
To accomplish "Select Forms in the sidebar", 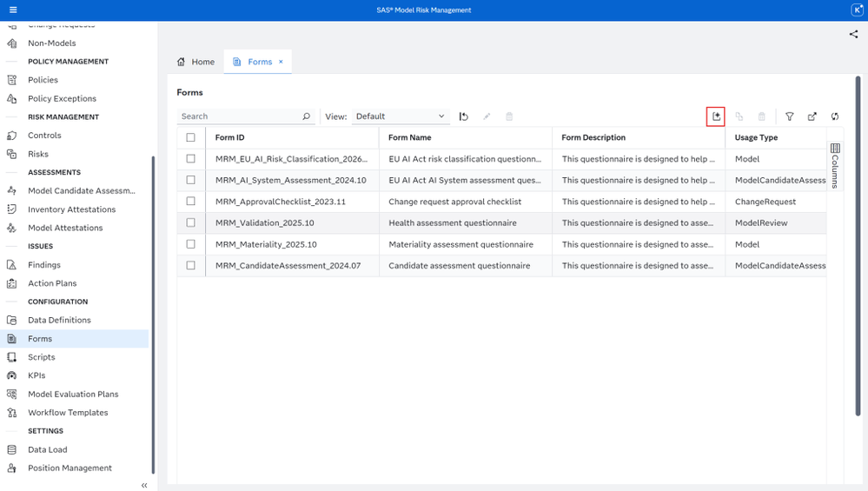I will (x=75, y=339).
